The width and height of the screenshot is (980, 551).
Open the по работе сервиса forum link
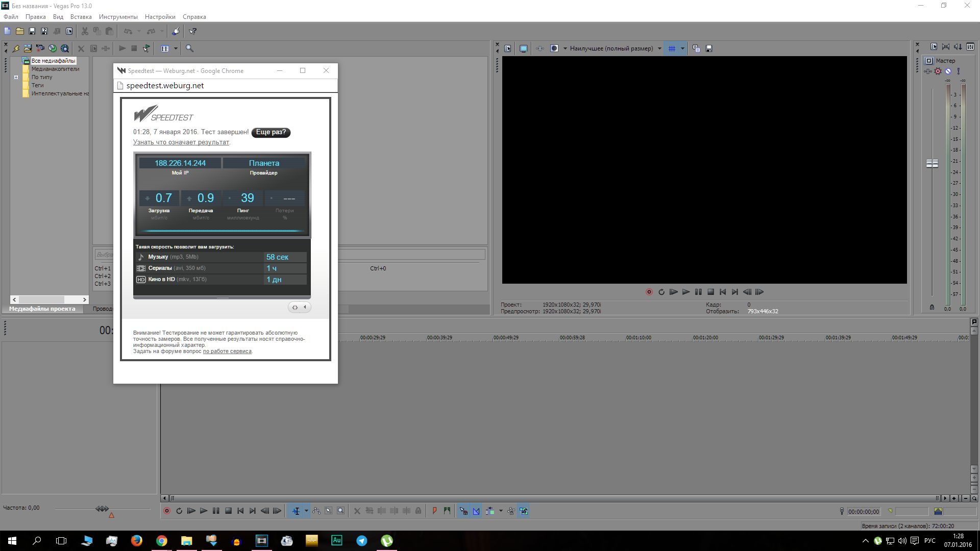(x=227, y=352)
